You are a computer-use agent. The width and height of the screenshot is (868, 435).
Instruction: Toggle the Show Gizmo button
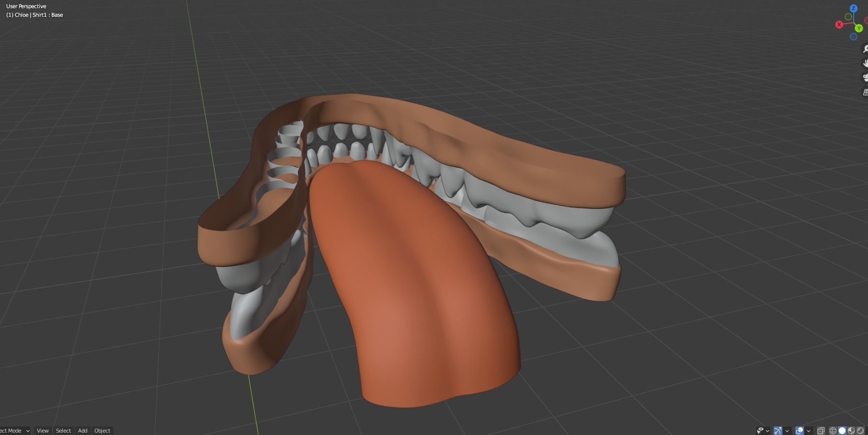(x=778, y=431)
